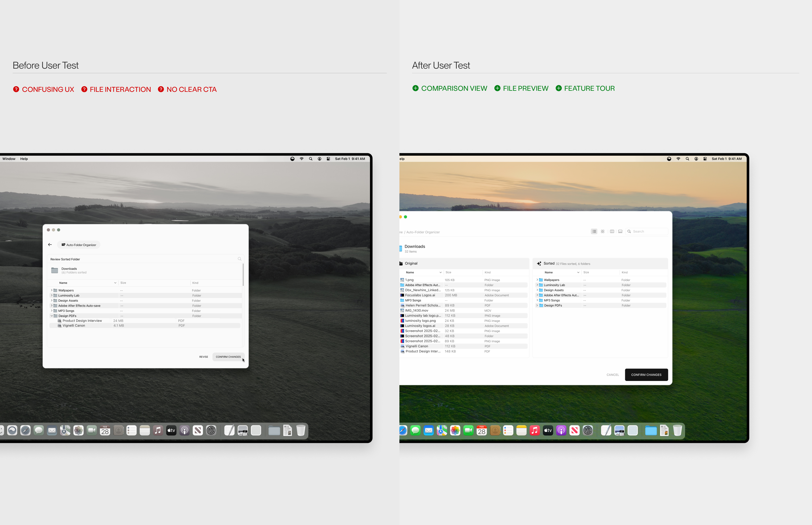Collapse Design PDFs folder in Before mockup
Viewport: 812px width, 525px height.
pos(52,316)
